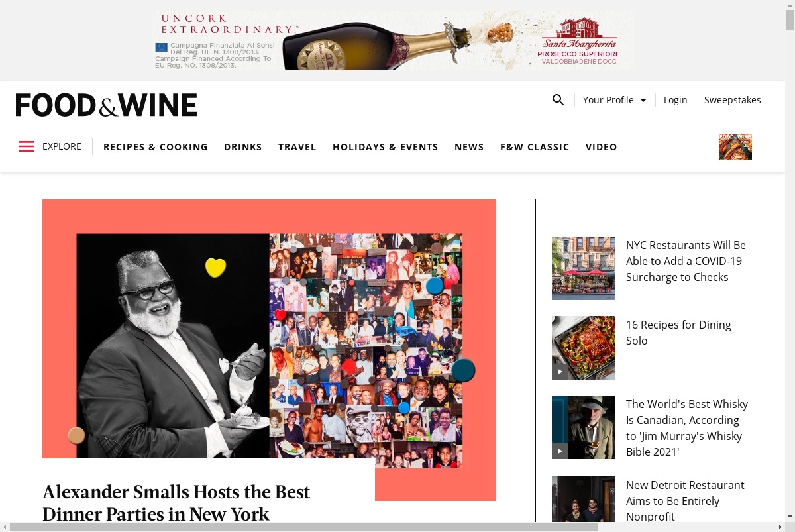Open NYC restaurant street thumbnail
Screen dimensions: 795x532
point(584,268)
